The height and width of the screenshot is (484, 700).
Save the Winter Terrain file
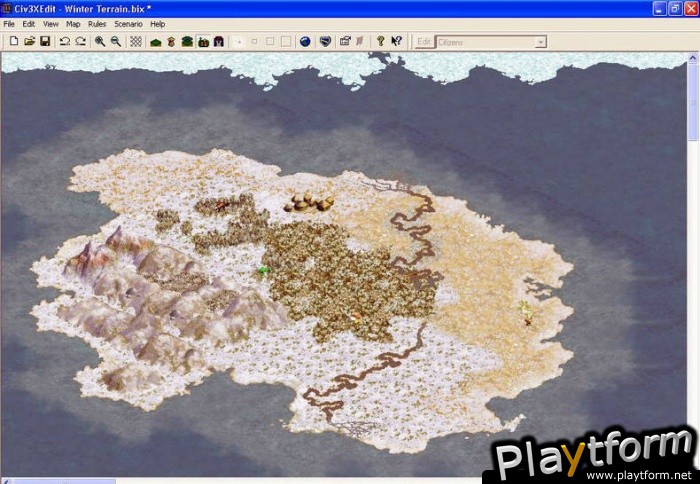point(45,42)
